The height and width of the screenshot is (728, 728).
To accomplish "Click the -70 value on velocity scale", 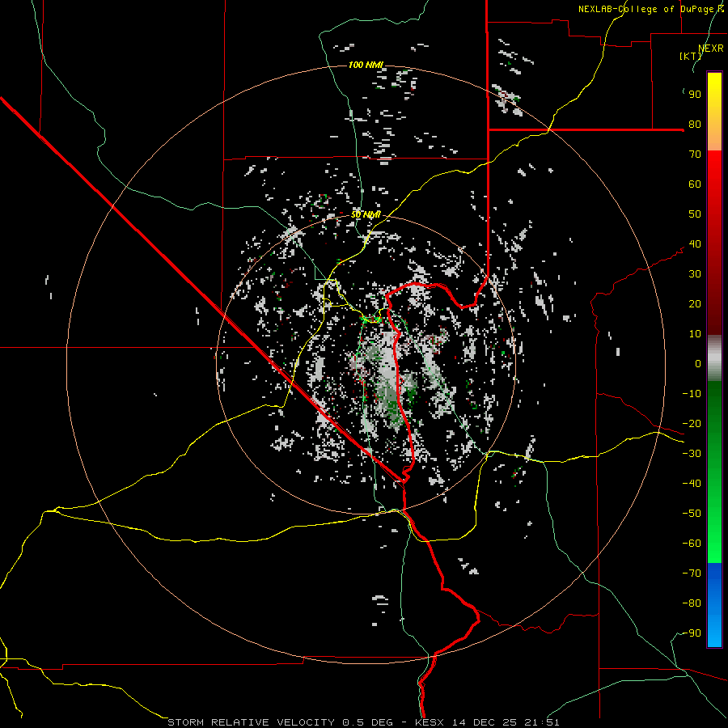I will click(692, 574).
